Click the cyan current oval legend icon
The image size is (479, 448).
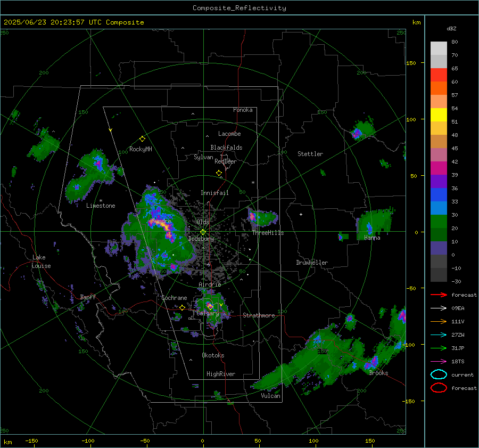point(439,374)
